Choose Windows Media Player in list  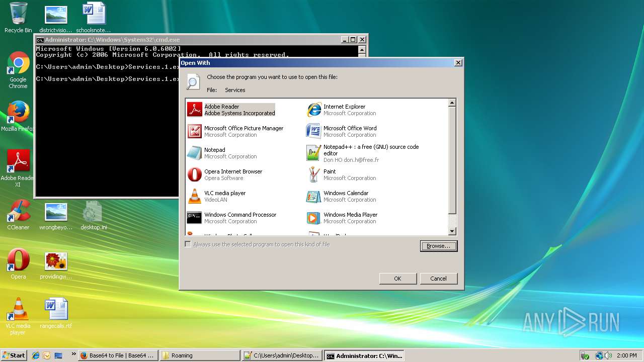point(342,218)
